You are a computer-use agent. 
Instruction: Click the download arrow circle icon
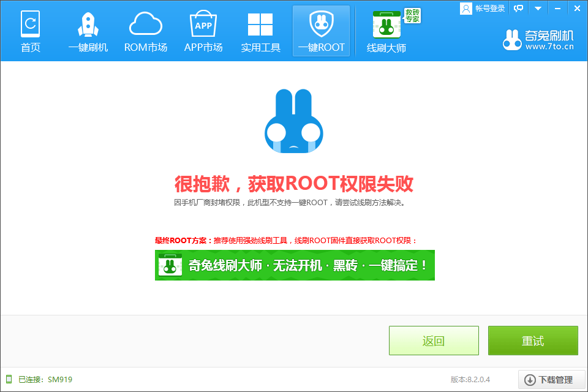pos(530,380)
